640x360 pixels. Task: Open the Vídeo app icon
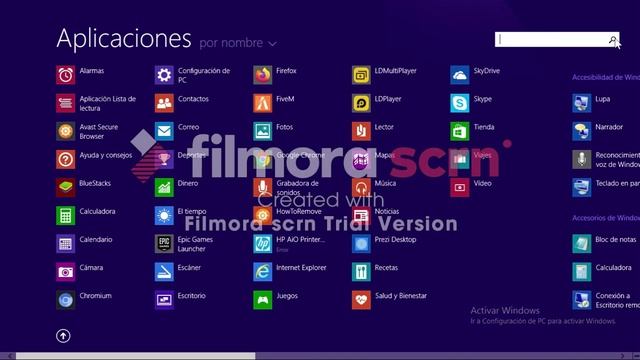(460, 188)
